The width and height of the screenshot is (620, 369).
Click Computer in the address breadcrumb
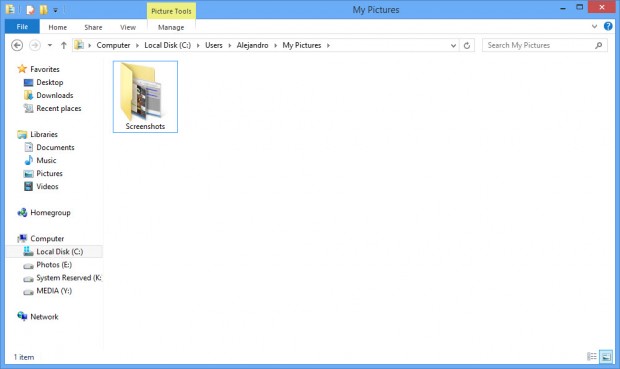pos(113,45)
